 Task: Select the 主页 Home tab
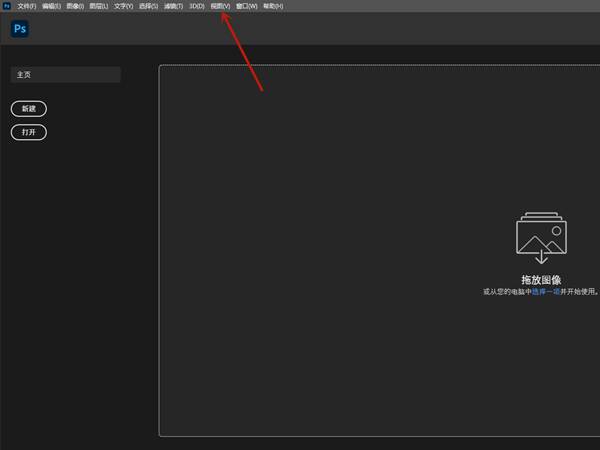(66, 75)
